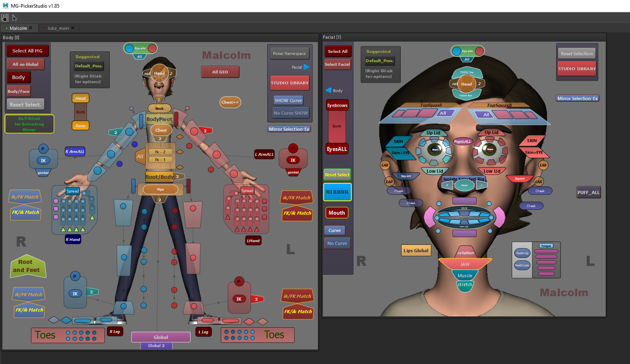Click Reset Select. in Body panel
The height and width of the screenshot is (364, 630).
click(25, 105)
